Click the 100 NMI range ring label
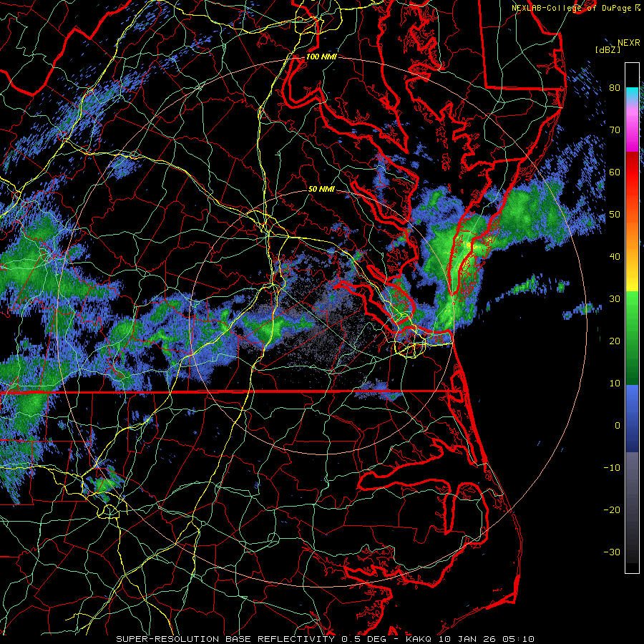Image resolution: width=644 pixels, height=644 pixels. coord(321,57)
